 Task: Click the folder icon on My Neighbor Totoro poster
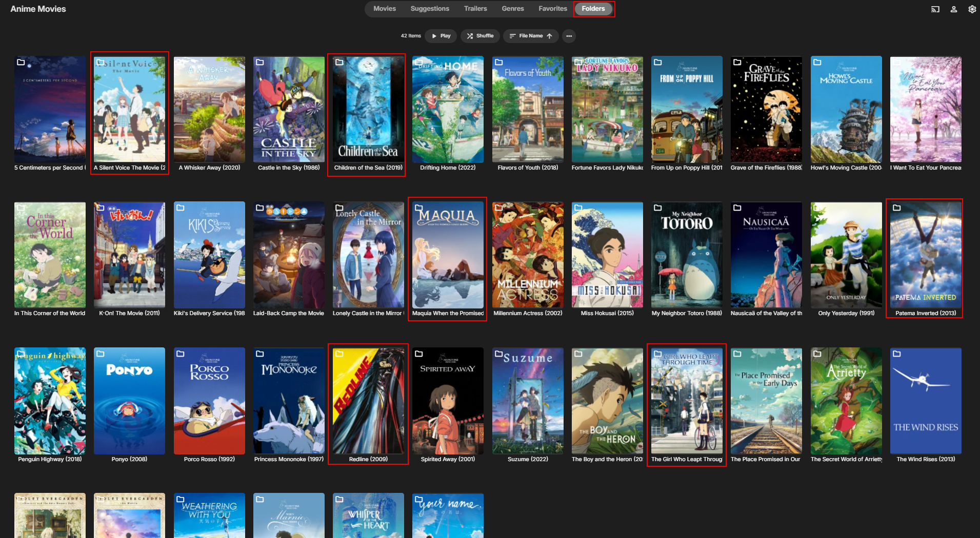[x=658, y=208]
